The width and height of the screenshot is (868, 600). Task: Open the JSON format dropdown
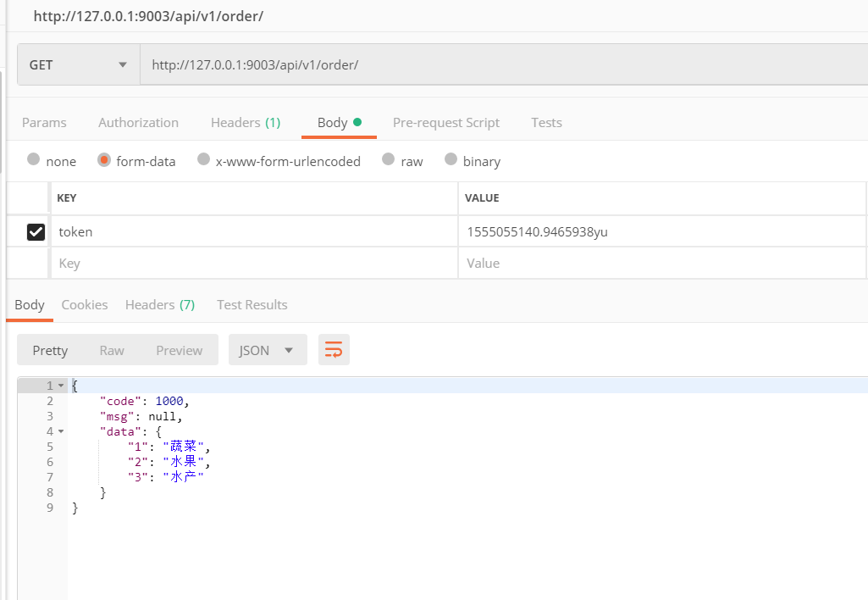coord(268,350)
